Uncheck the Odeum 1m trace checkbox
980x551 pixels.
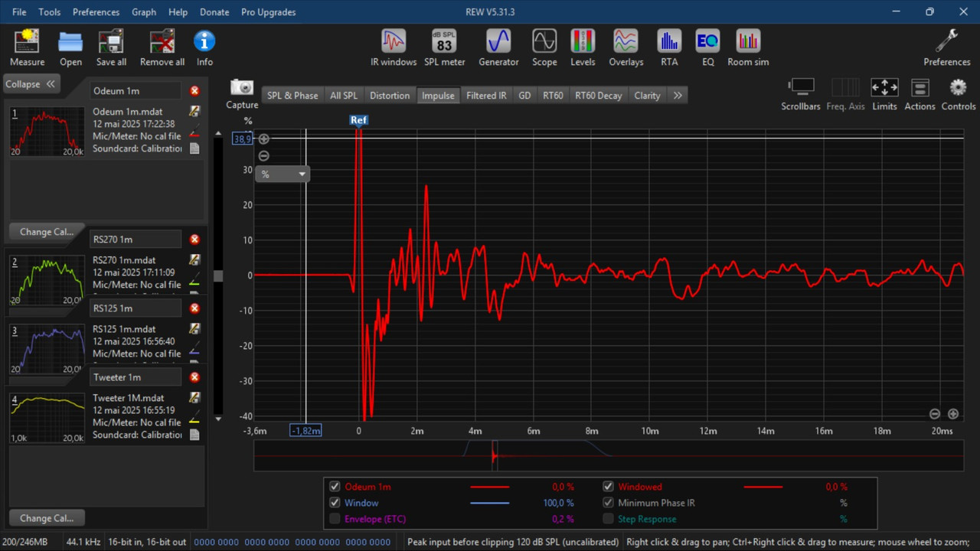(335, 487)
